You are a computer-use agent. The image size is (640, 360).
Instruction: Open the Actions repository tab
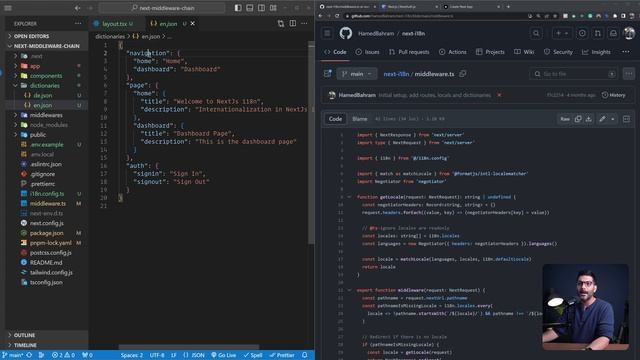coord(453,52)
